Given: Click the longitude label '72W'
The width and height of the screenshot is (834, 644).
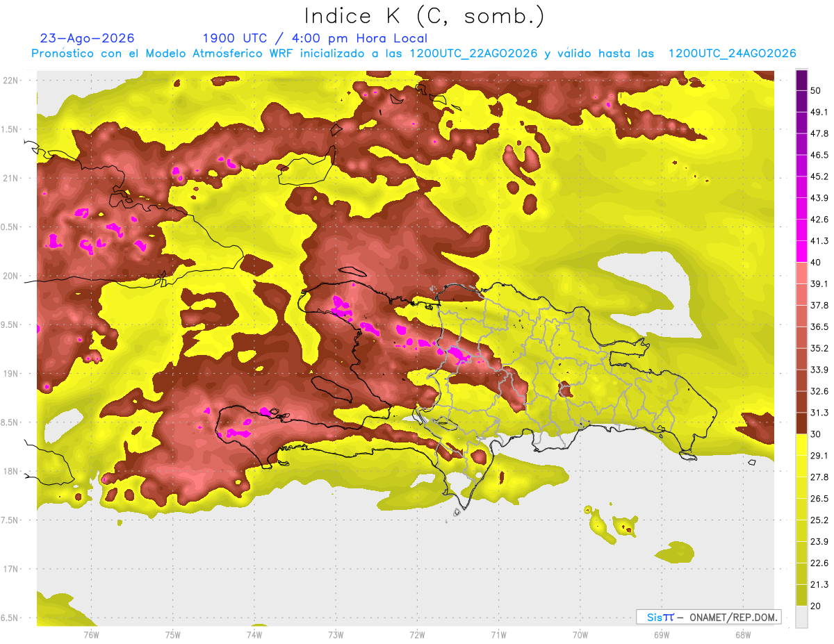Looking at the screenshot, I should tap(417, 635).
